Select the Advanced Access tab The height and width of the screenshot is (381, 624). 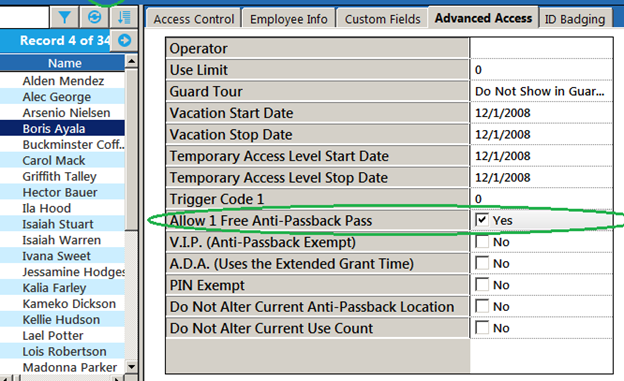483,18
